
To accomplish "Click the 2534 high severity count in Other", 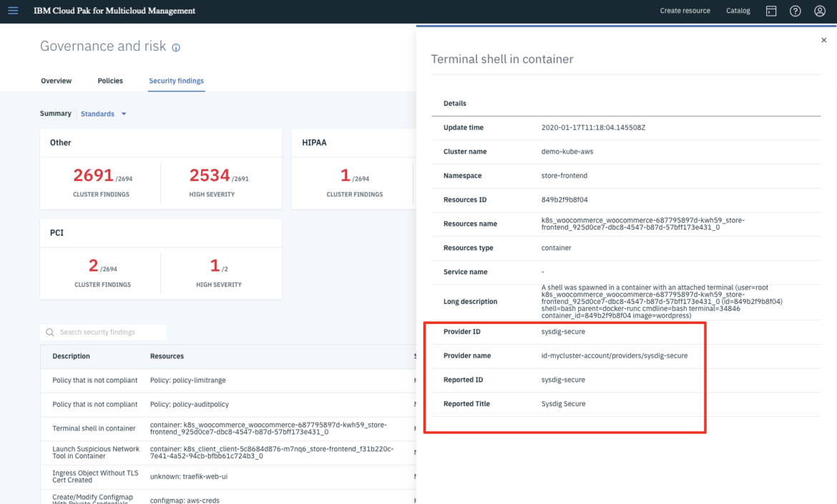I will pos(209,175).
